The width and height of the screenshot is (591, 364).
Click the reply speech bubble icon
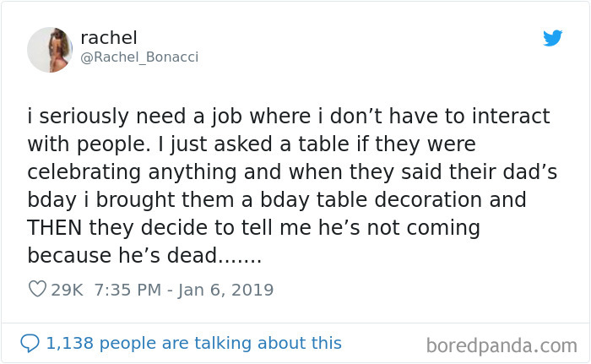coord(30,343)
